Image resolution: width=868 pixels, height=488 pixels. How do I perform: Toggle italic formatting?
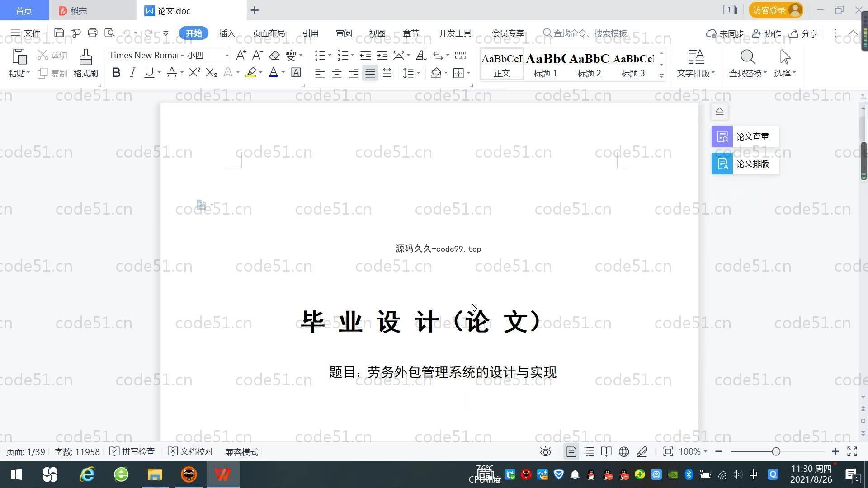point(132,73)
